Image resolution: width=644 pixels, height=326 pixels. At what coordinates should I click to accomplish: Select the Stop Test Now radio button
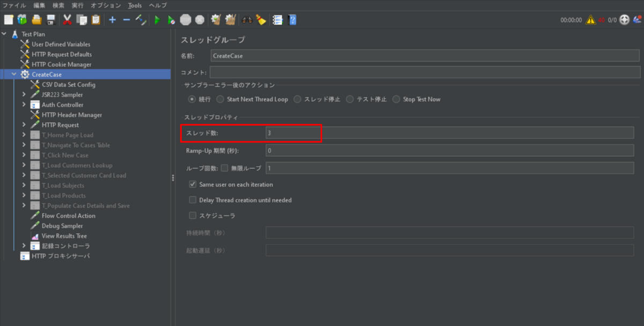click(x=396, y=99)
